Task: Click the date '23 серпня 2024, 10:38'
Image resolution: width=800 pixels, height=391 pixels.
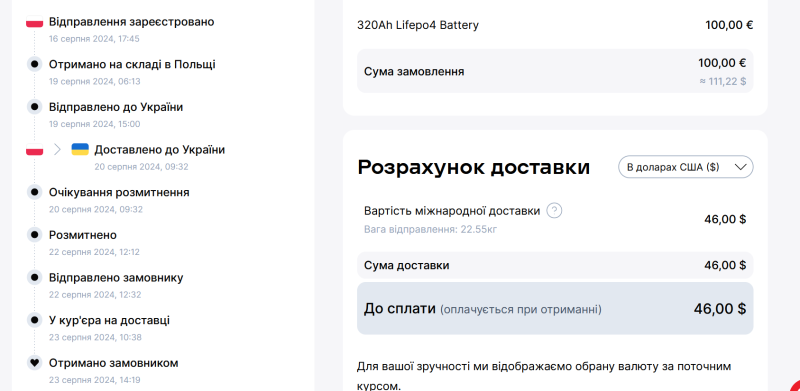Action: (x=95, y=337)
